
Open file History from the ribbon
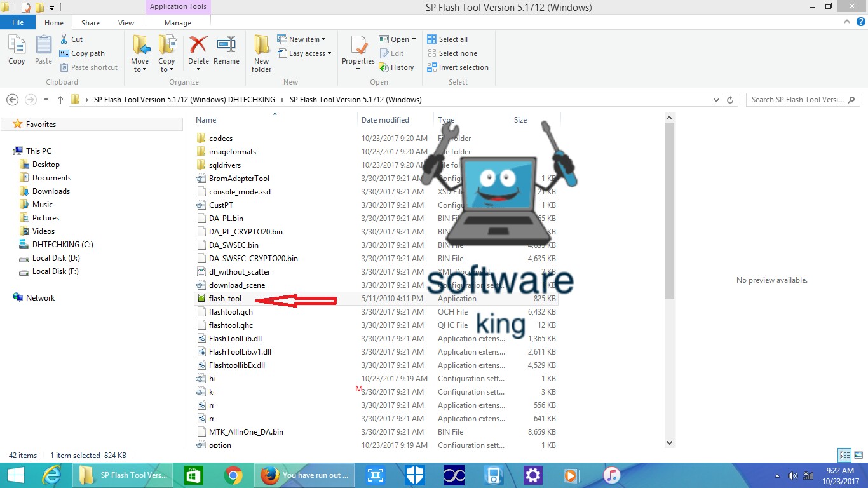point(397,67)
